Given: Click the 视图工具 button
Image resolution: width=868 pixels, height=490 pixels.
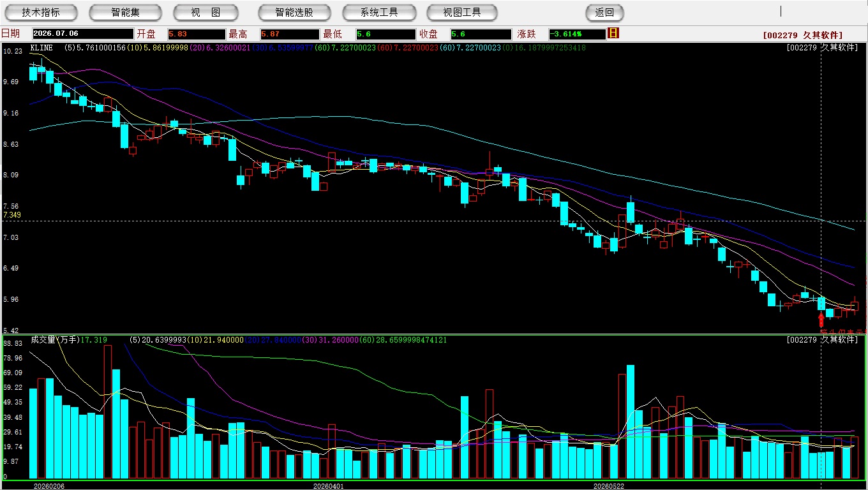Looking at the screenshot, I should click(463, 12).
